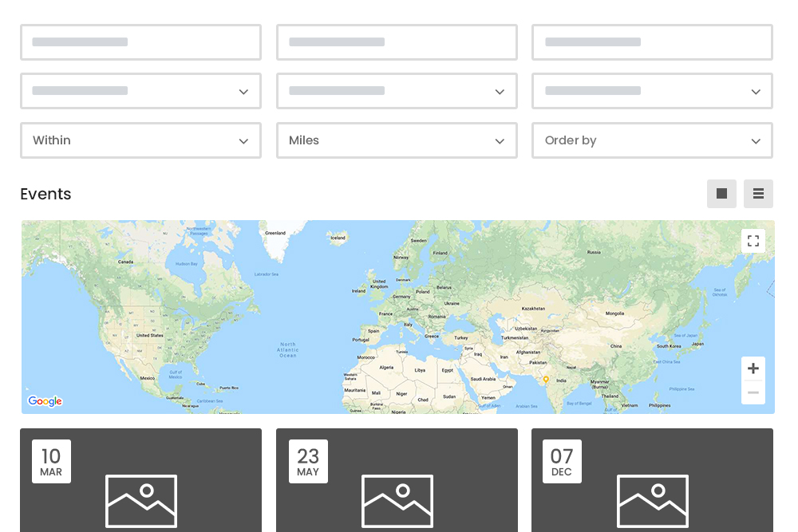Click the first text input field
Screen dimensions: 798x532
(x=141, y=42)
